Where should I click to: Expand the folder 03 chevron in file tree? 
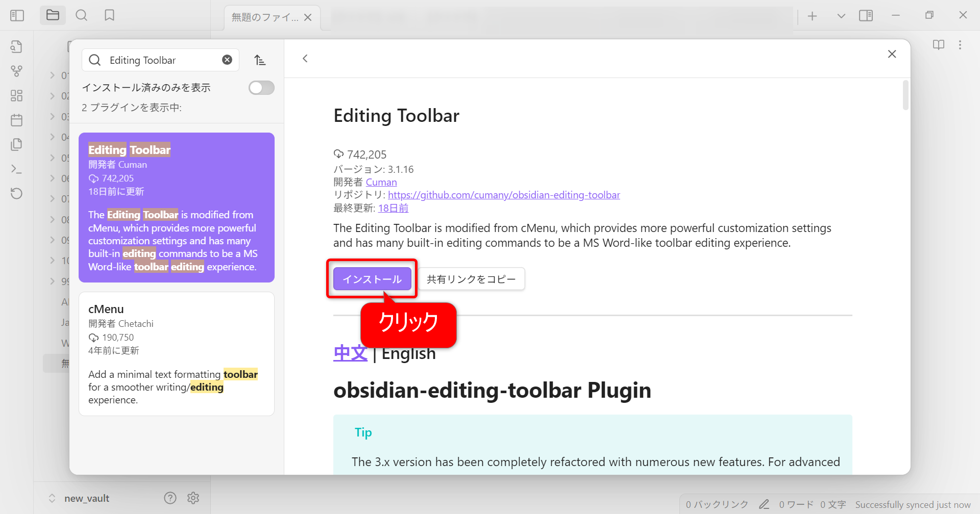[52, 117]
